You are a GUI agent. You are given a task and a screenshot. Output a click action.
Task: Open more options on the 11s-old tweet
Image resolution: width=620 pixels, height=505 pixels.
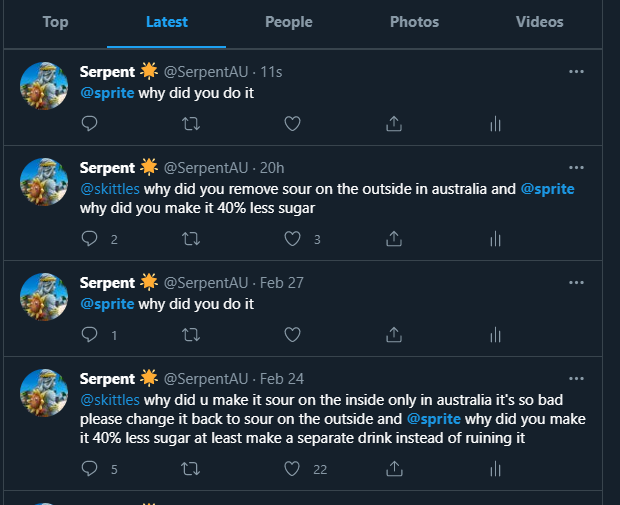click(x=576, y=72)
